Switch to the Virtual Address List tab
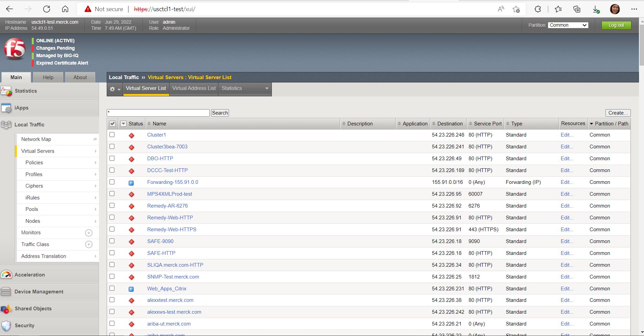 194,88
